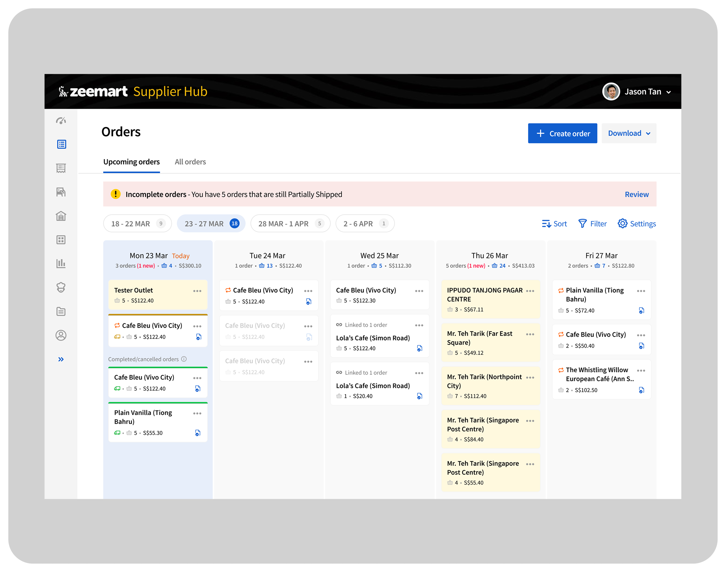Click document icon on Friday's Plain Vanilla order
This screenshot has width=728, height=574.
[x=641, y=311]
